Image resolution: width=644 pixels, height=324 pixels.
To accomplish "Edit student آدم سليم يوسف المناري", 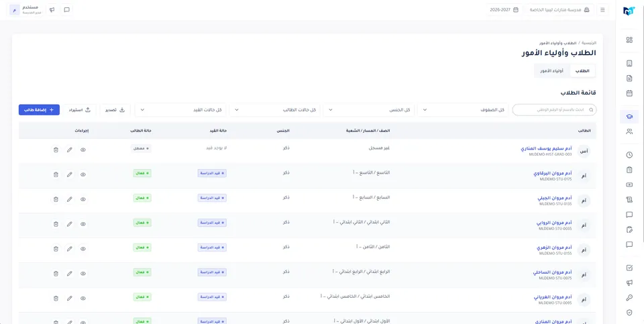I will click(69, 150).
